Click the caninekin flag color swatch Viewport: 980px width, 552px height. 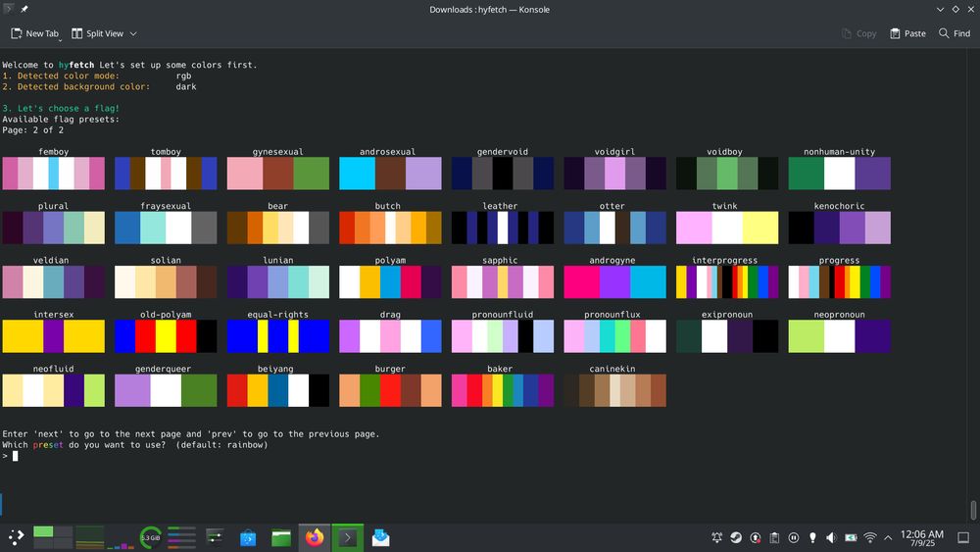615,390
